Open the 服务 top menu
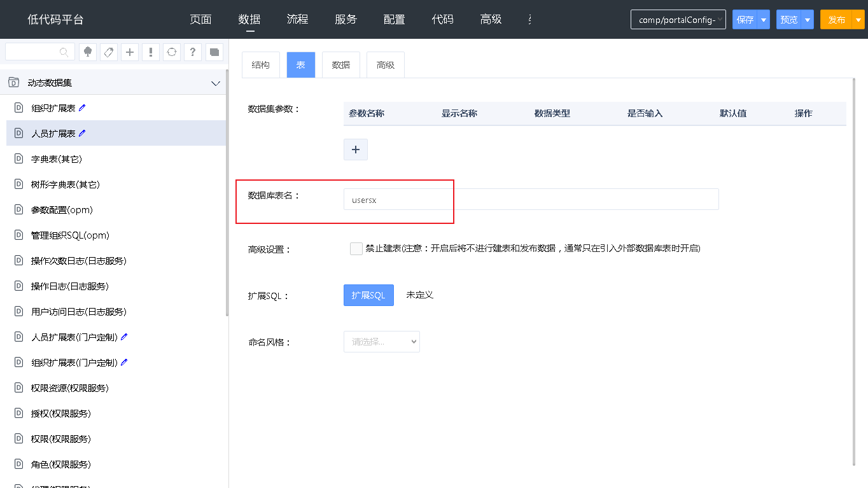Viewport: 868px width, 488px height. coord(346,20)
